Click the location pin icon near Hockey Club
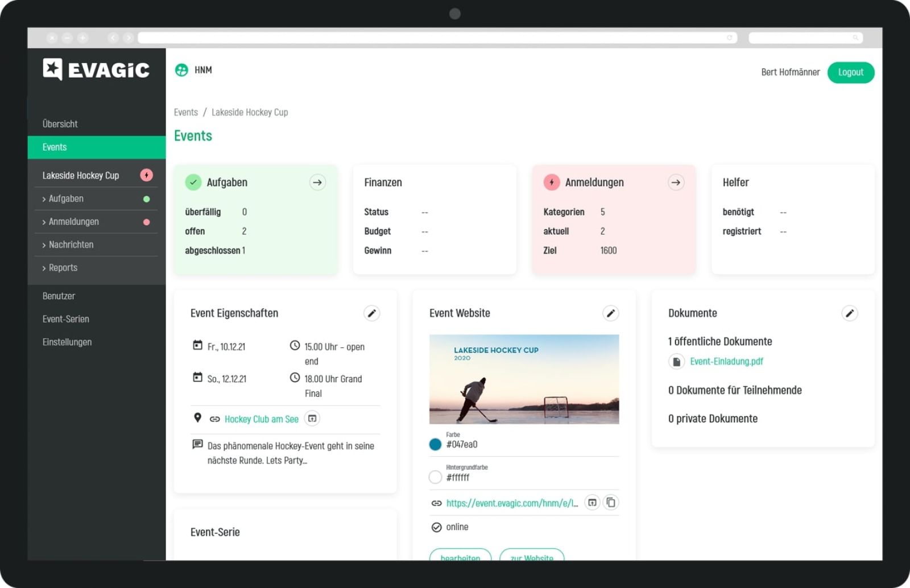The image size is (910, 588). click(x=197, y=419)
